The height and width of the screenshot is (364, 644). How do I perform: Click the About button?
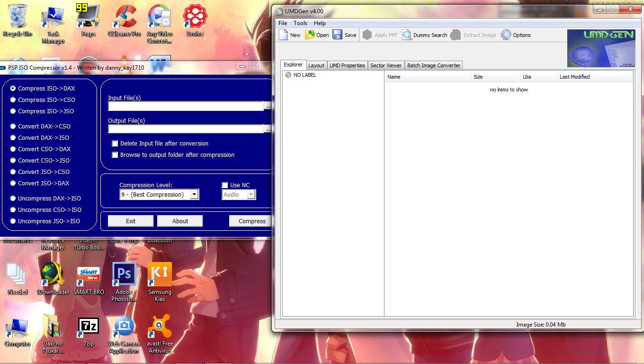pos(180,221)
